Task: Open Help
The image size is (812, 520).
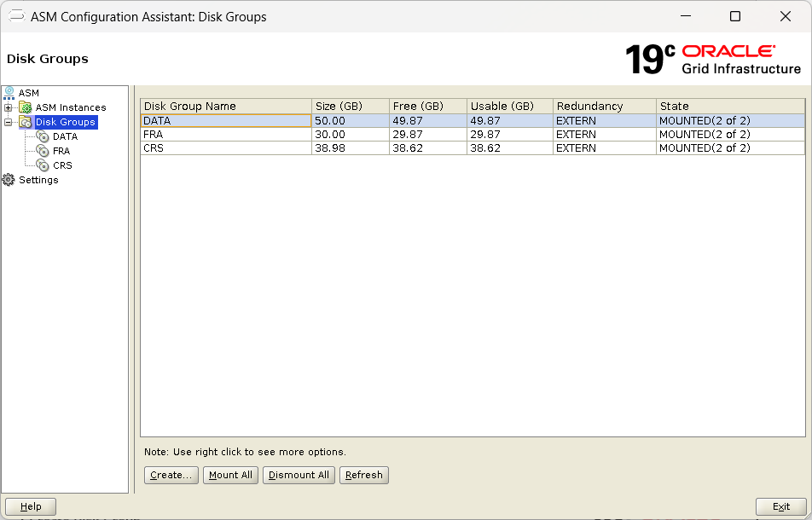Action: (x=31, y=506)
